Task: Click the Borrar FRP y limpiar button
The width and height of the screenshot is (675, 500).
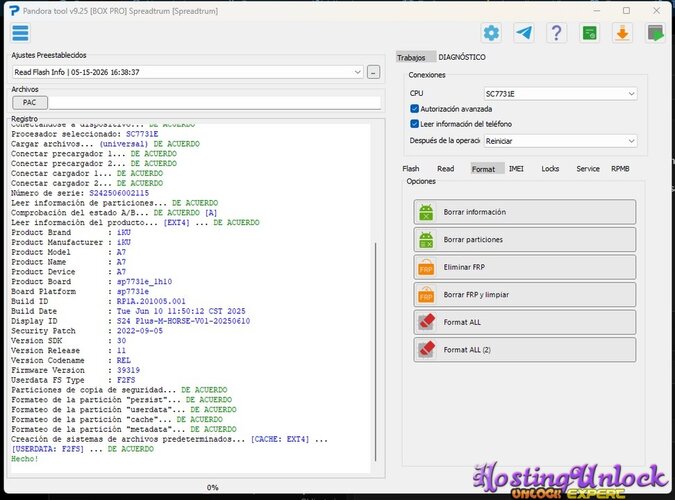Action: [525, 295]
